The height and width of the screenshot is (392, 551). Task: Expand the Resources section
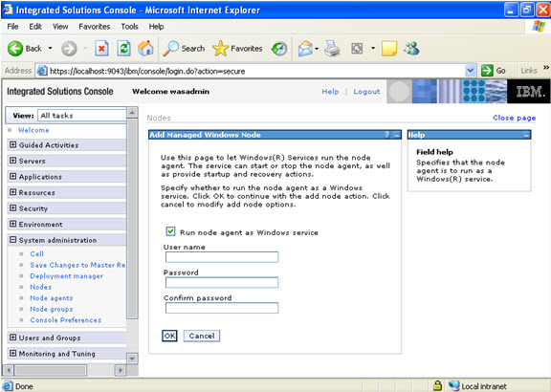click(12, 192)
